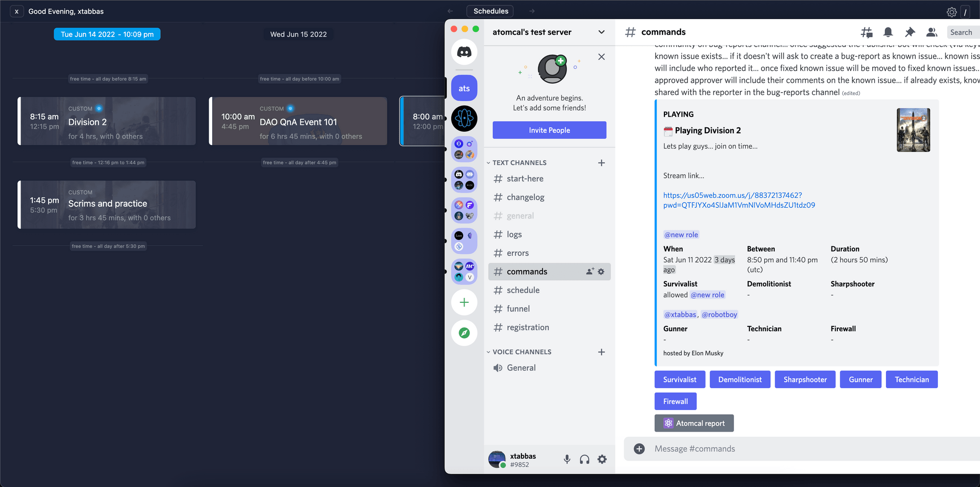The image size is (980, 487).
Task: Click Message #commands input field
Action: (813, 449)
